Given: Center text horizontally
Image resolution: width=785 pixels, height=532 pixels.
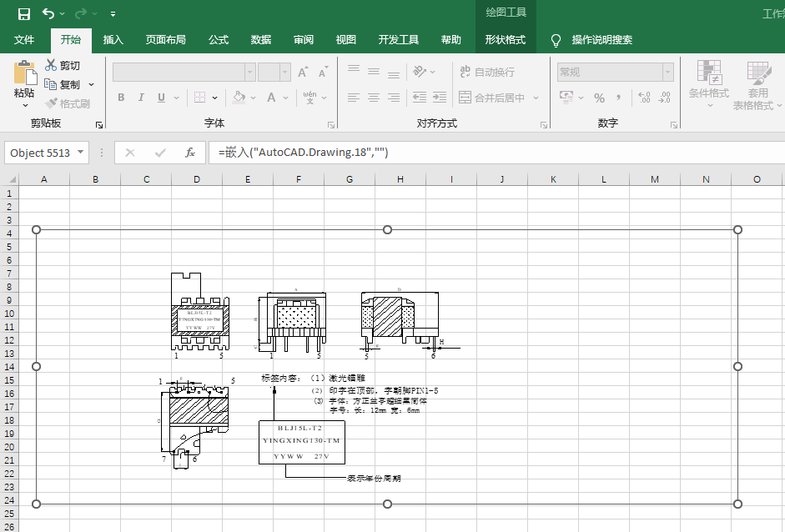Looking at the screenshot, I should (x=374, y=98).
